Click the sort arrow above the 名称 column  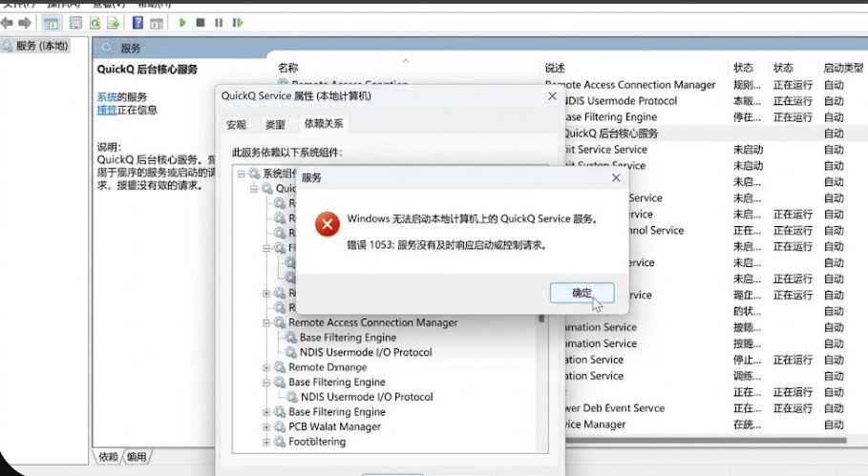(x=406, y=60)
